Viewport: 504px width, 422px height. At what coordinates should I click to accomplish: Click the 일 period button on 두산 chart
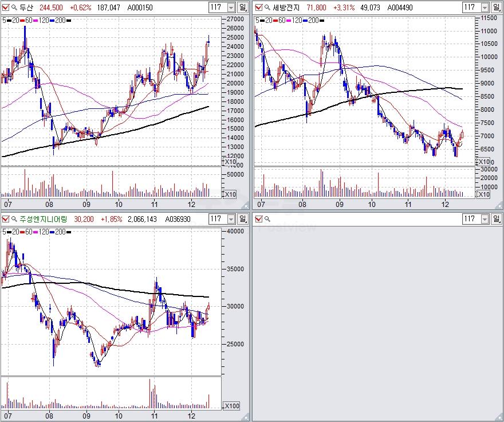pyautogui.click(x=243, y=7)
